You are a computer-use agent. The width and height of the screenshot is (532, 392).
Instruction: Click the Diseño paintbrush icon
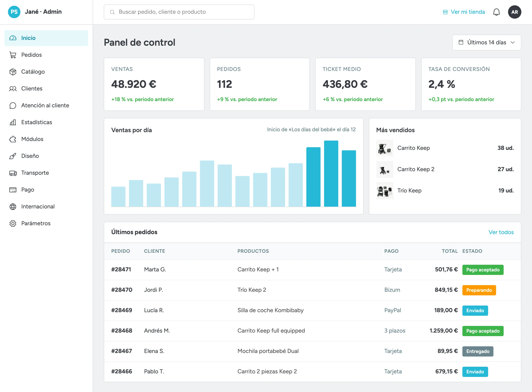pos(13,156)
